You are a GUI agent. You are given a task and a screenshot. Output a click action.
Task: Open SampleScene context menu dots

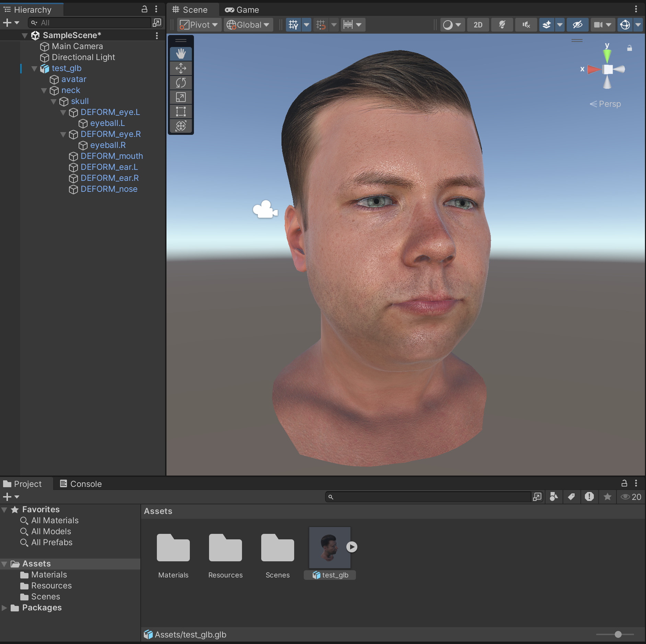pyautogui.click(x=157, y=35)
